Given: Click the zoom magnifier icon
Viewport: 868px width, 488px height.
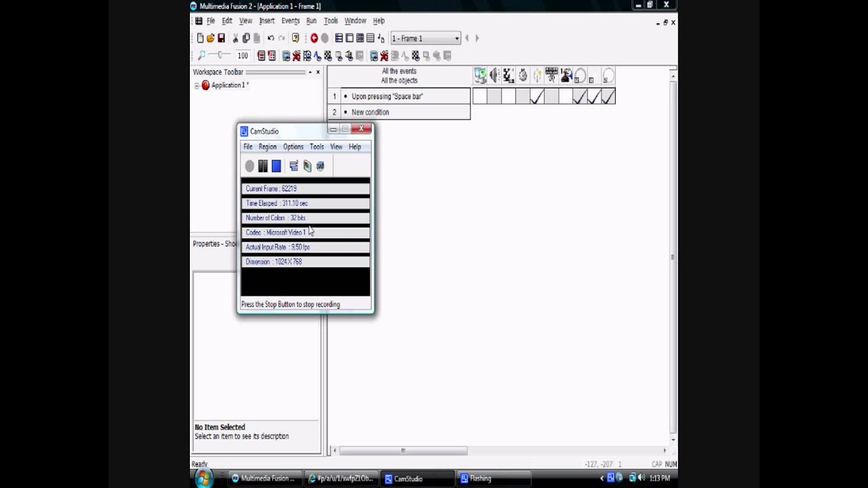Looking at the screenshot, I should (201, 56).
